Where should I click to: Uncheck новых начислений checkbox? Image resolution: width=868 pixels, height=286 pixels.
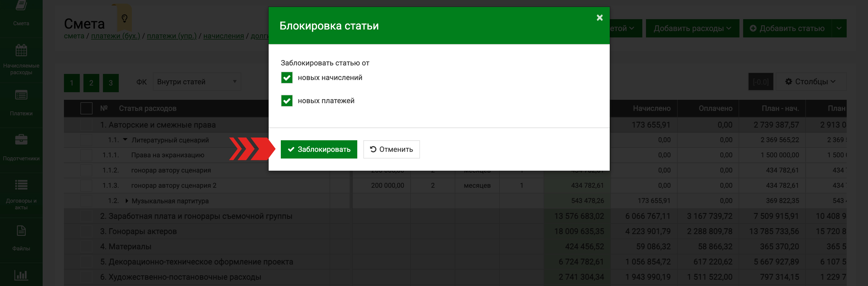[x=287, y=78]
